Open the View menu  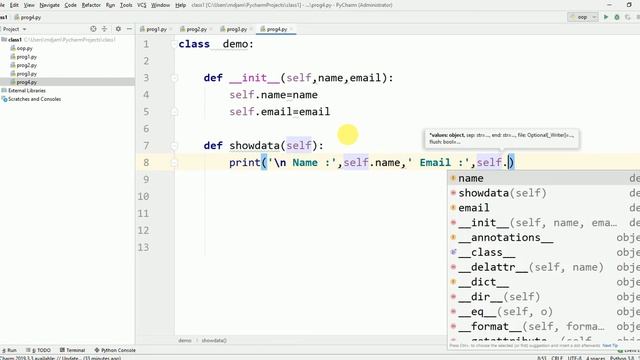(x=29, y=5)
